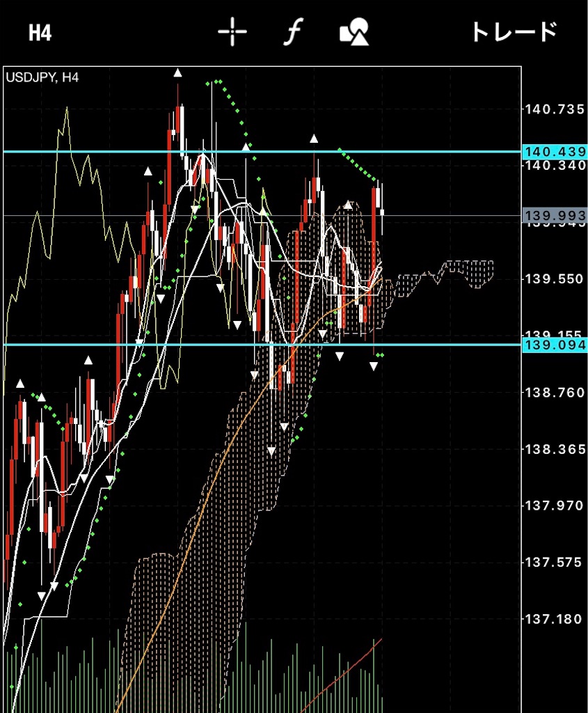588x713 pixels.
Task: Click the 137.180 price scale value
Action: (x=555, y=619)
